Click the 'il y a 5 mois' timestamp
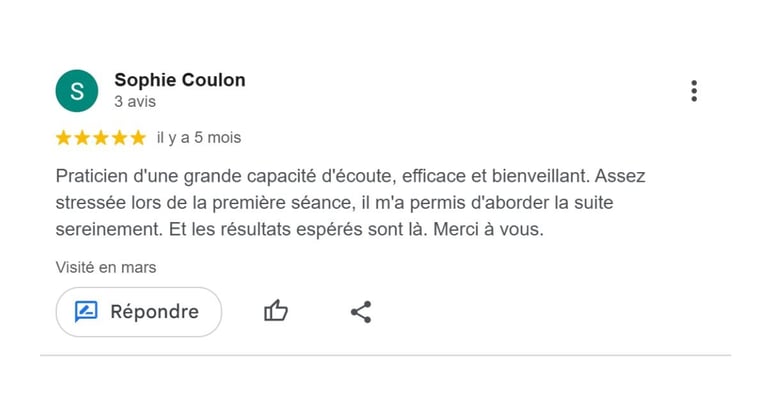 pyautogui.click(x=199, y=138)
